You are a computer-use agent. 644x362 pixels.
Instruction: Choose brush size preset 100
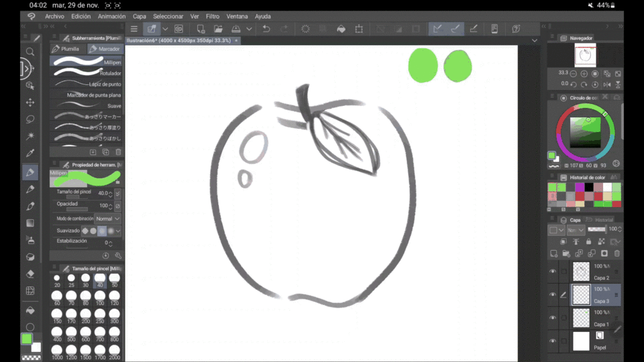point(100,298)
